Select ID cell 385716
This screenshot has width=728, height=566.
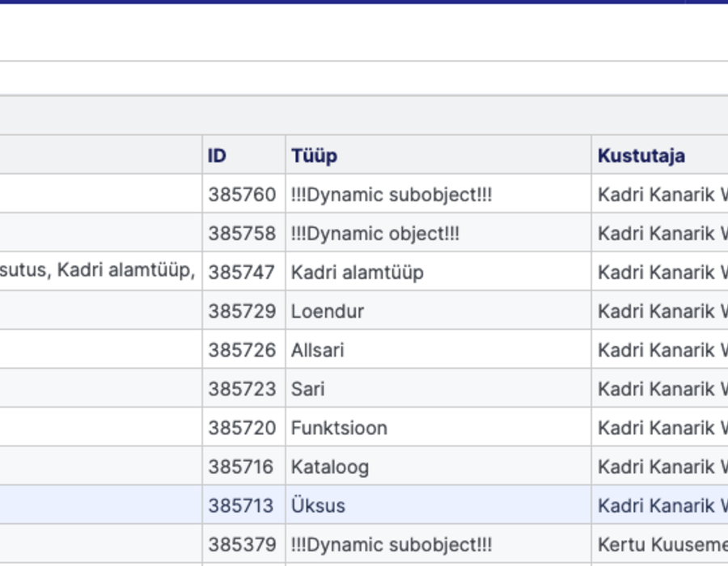click(243, 467)
